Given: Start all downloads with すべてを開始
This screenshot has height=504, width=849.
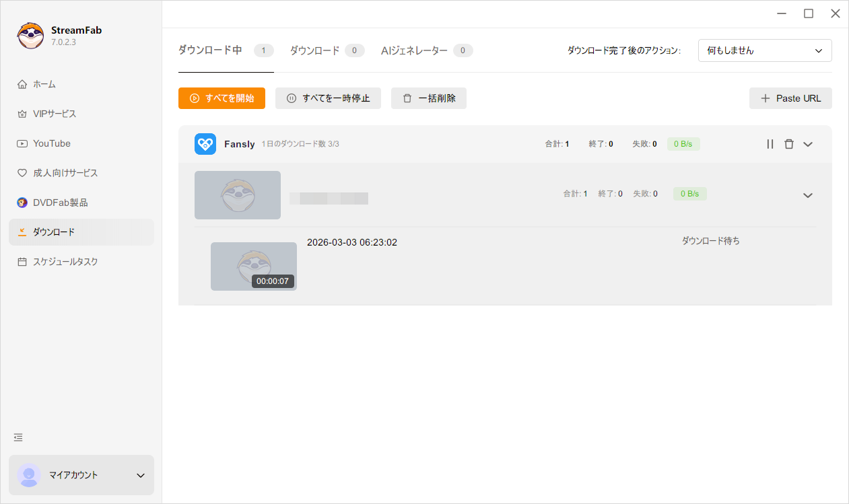Looking at the screenshot, I should pos(222,98).
